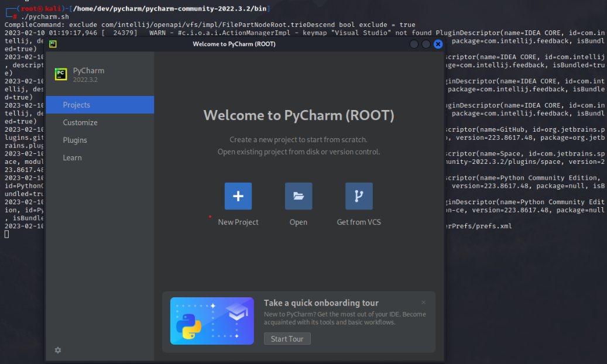This screenshot has height=364, width=607.
Task: Open settings gear in PyCharm sidebar
Action: 58,350
